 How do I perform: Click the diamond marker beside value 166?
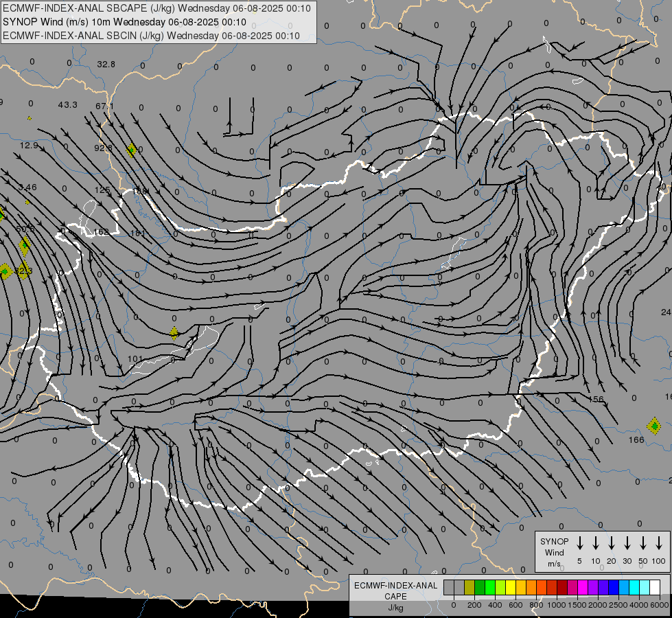click(x=654, y=426)
